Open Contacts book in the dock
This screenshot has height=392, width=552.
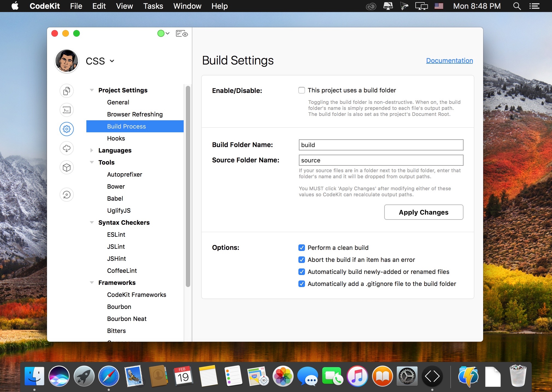158,376
